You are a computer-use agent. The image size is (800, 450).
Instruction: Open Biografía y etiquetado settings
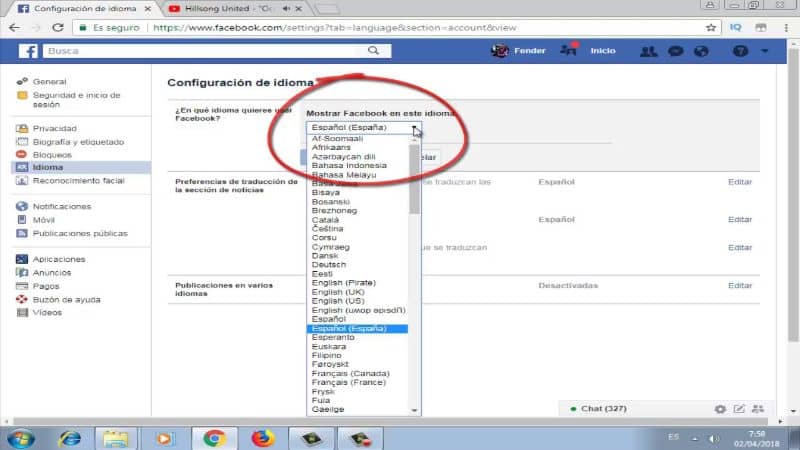[x=78, y=142]
